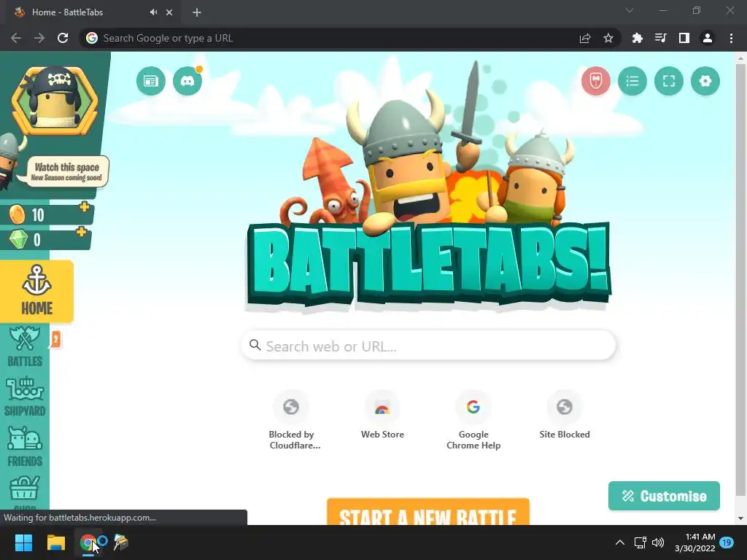Image resolution: width=747 pixels, height=560 pixels.
Task: Select the Home anchor tab
Action: click(x=36, y=291)
